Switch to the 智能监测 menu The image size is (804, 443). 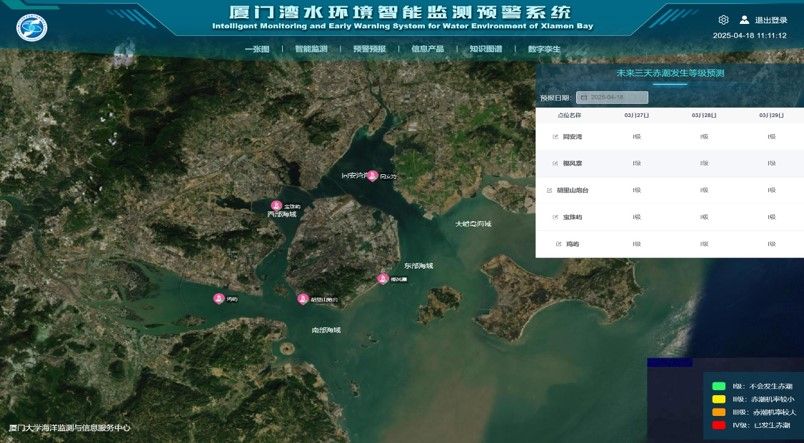(x=311, y=48)
